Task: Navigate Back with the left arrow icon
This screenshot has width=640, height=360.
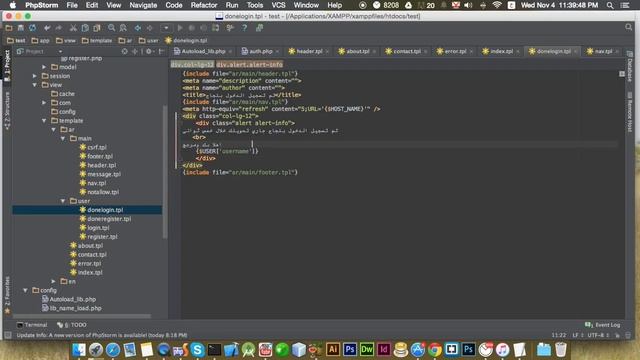Action: (x=138, y=28)
